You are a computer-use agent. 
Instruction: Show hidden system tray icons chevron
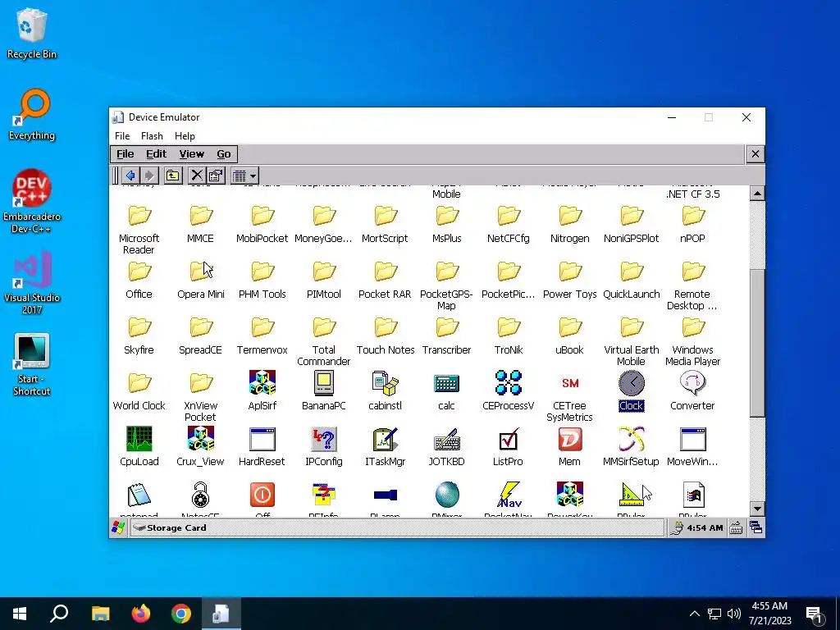[x=694, y=614]
